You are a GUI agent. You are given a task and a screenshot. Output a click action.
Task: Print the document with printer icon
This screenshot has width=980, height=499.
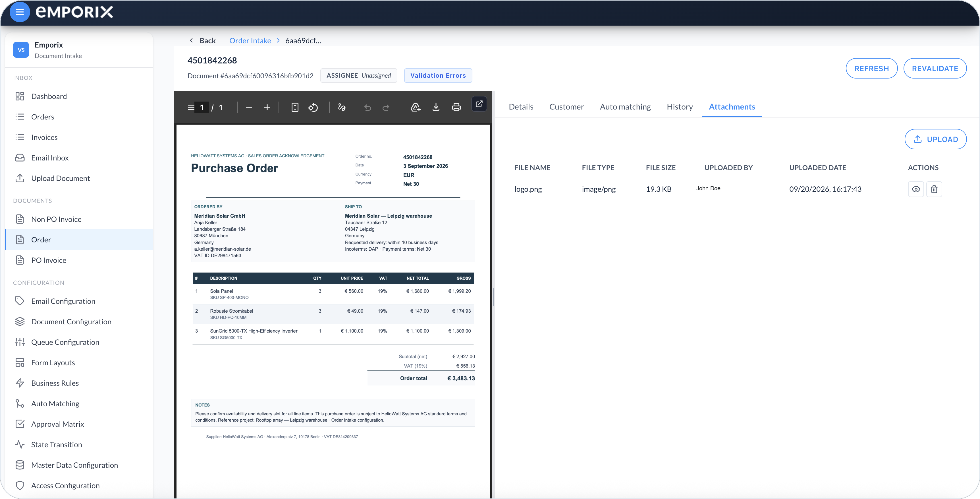456,108
